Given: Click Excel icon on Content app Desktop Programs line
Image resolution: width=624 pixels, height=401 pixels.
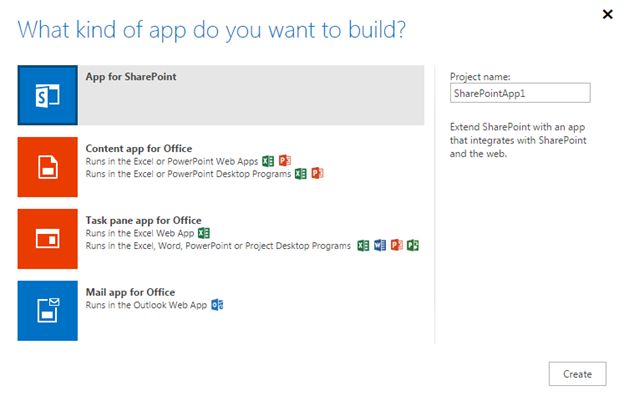Looking at the screenshot, I should [x=300, y=173].
